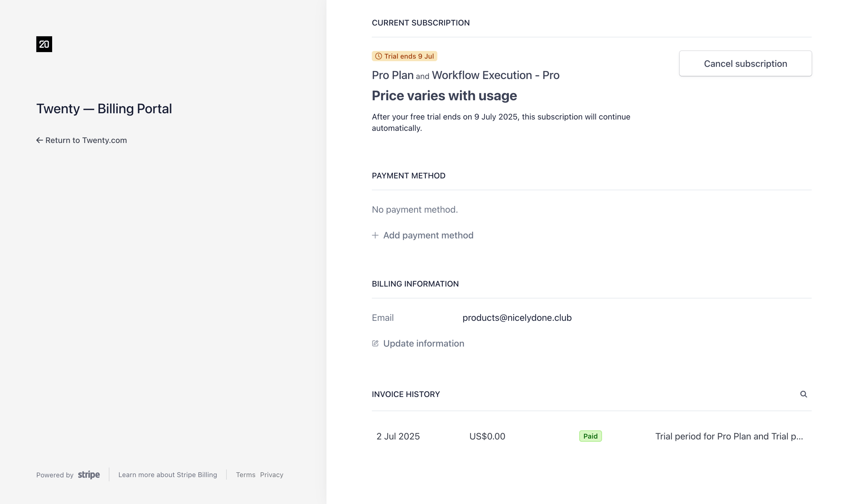Click the No payment method. text

415,210
